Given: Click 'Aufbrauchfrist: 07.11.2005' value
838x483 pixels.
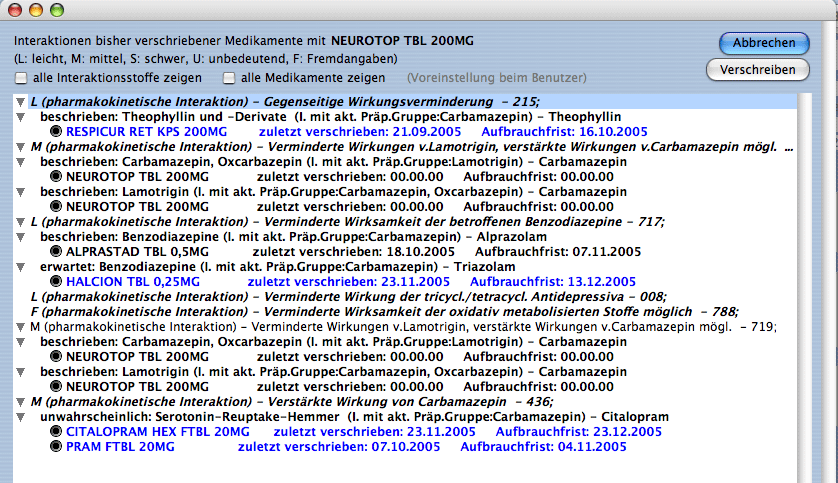Looking at the screenshot, I should pos(558,252).
